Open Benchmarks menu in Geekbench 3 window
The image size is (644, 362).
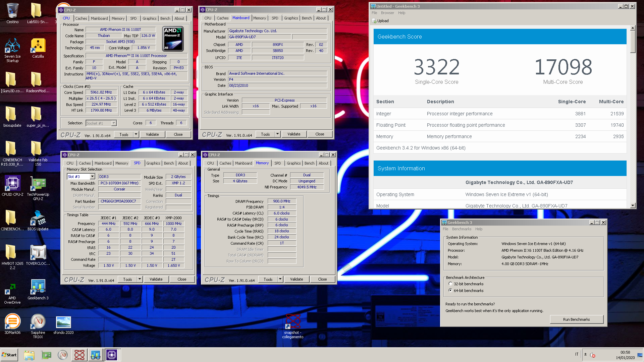462,229
